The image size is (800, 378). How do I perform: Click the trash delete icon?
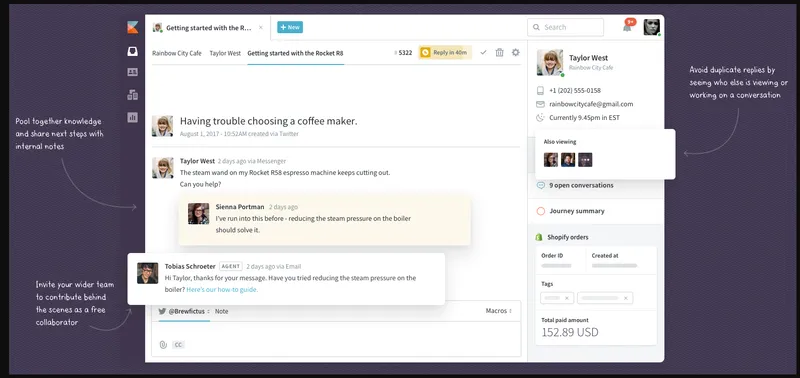click(x=499, y=53)
